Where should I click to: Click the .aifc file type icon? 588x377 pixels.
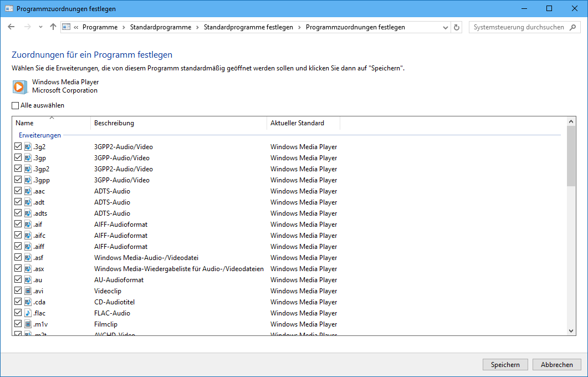pos(28,236)
